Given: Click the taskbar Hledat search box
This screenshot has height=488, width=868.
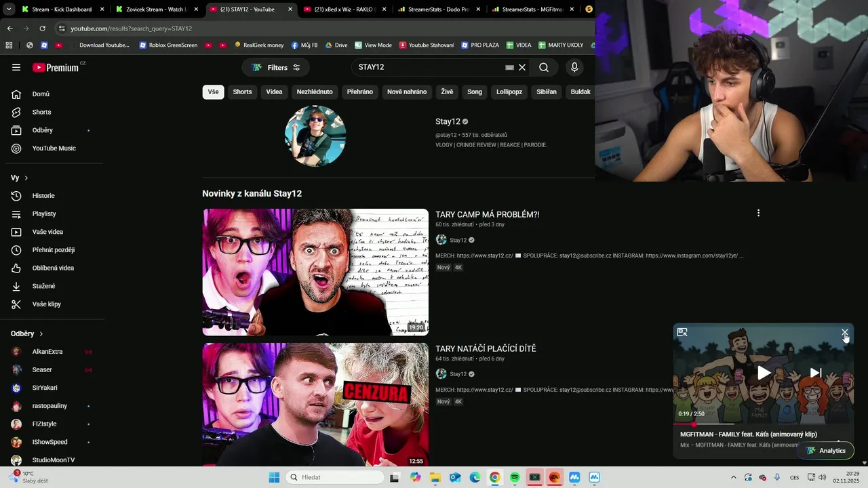Looking at the screenshot, I should point(335,477).
